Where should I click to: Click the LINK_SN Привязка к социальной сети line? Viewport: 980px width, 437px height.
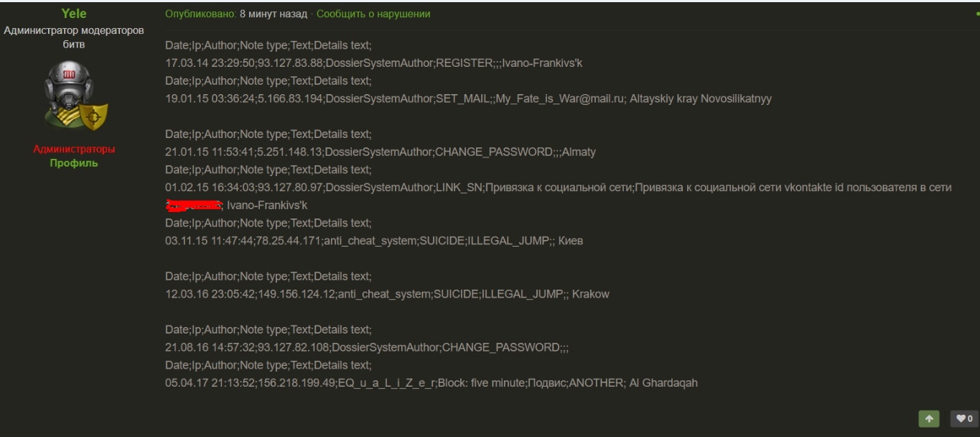coord(558,188)
